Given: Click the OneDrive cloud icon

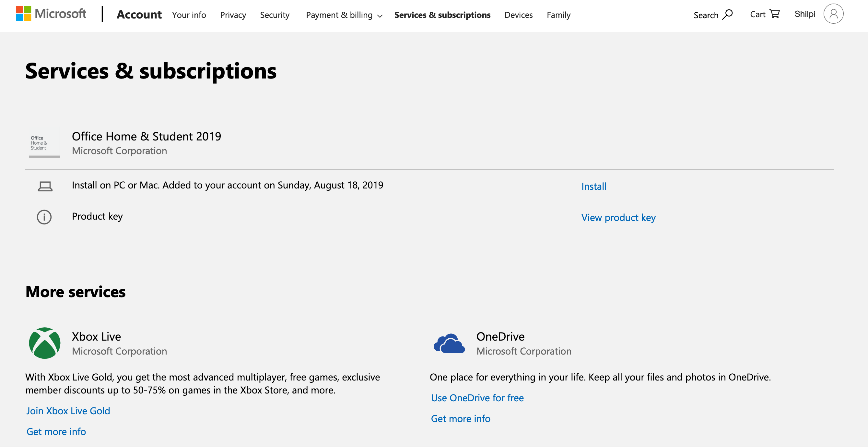Looking at the screenshot, I should 449,343.
